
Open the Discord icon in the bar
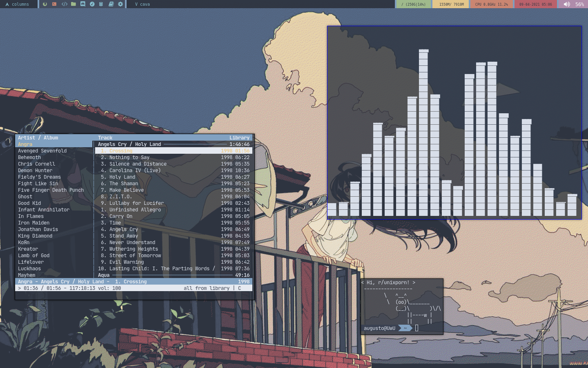83,4
